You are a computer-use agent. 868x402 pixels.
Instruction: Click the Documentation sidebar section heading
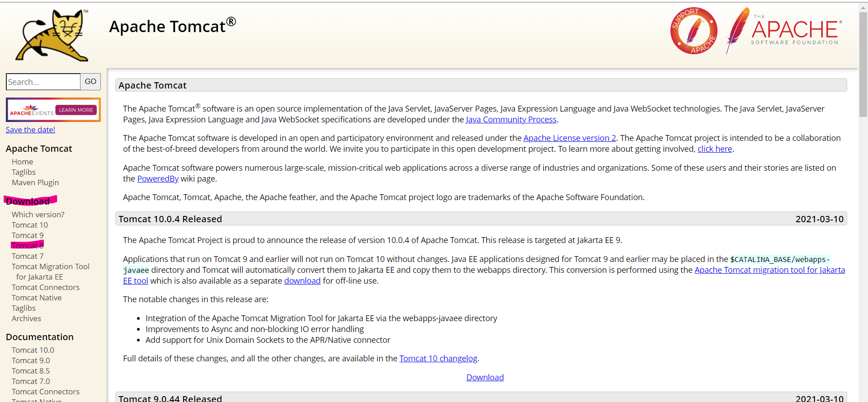(40, 337)
